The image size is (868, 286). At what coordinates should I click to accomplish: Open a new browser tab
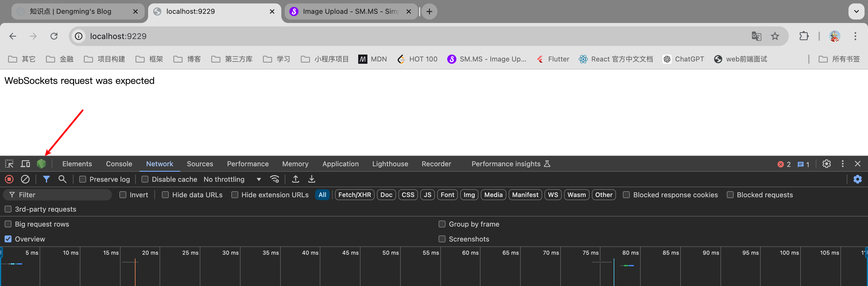[x=429, y=11]
